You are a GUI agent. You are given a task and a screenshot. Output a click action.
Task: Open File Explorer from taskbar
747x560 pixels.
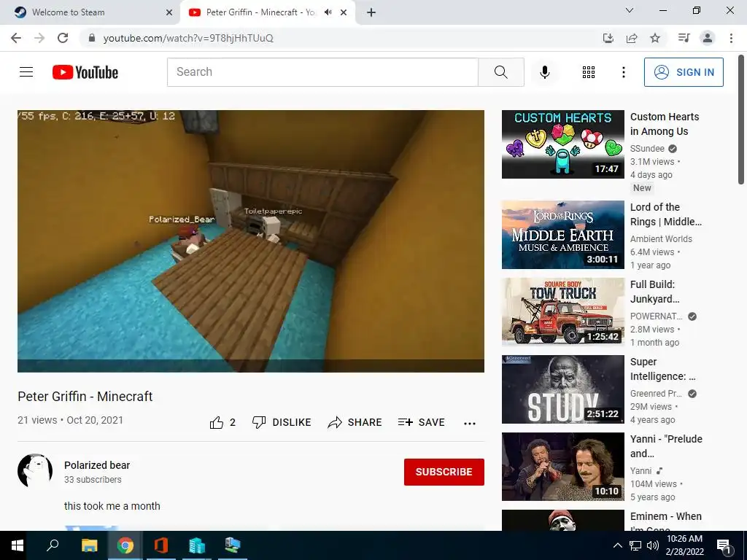coord(89,545)
